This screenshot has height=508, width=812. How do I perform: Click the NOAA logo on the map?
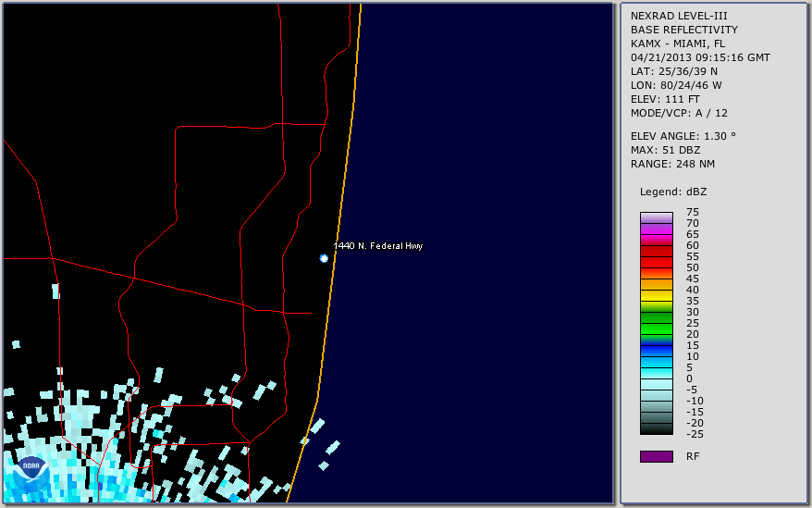pyautogui.click(x=30, y=475)
